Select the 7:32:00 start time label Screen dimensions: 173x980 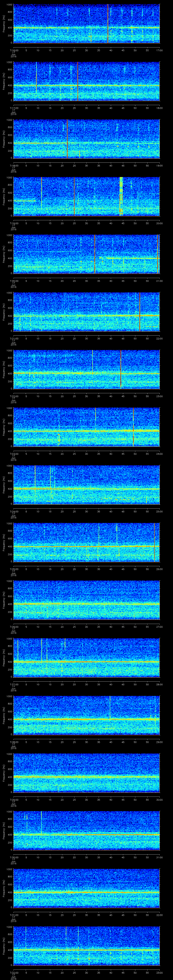(x=14, y=973)
